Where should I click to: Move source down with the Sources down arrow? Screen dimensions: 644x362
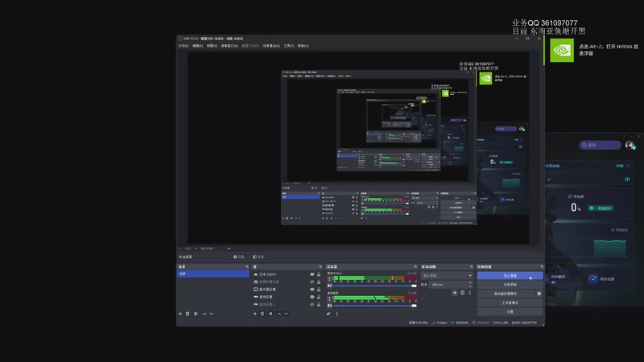tap(287, 314)
